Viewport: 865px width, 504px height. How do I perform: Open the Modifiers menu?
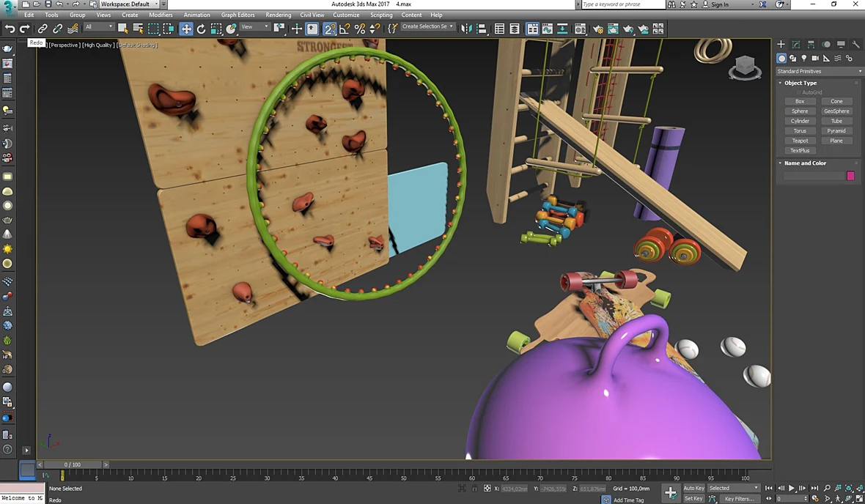click(161, 15)
